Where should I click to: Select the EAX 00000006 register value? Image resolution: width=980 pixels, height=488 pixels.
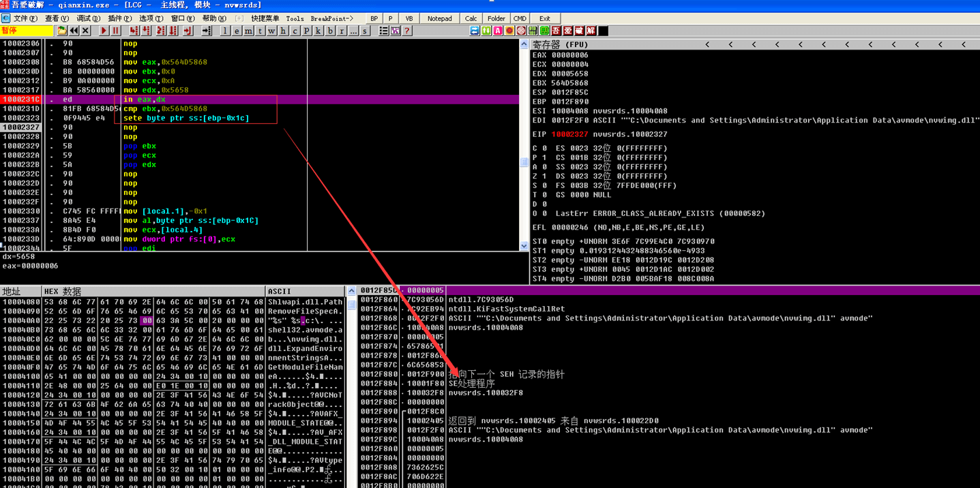pos(569,55)
